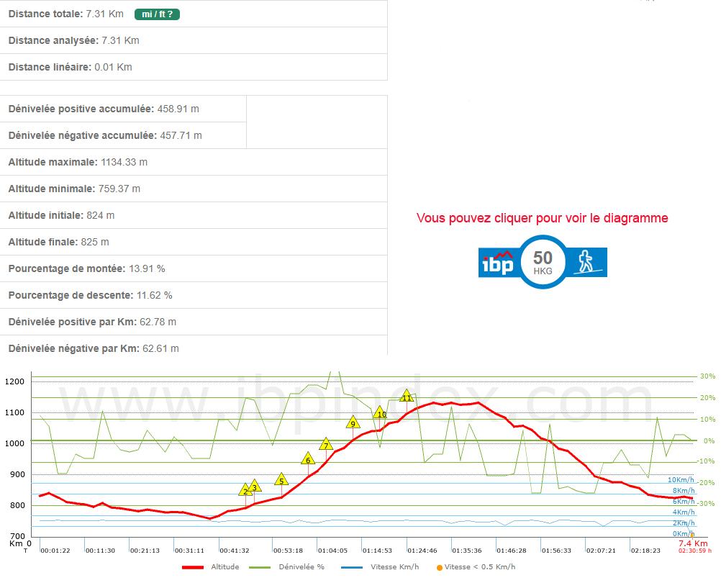Select yellow waypoint marker 3
The height and width of the screenshot is (588, 721).
tap(254, 487)
